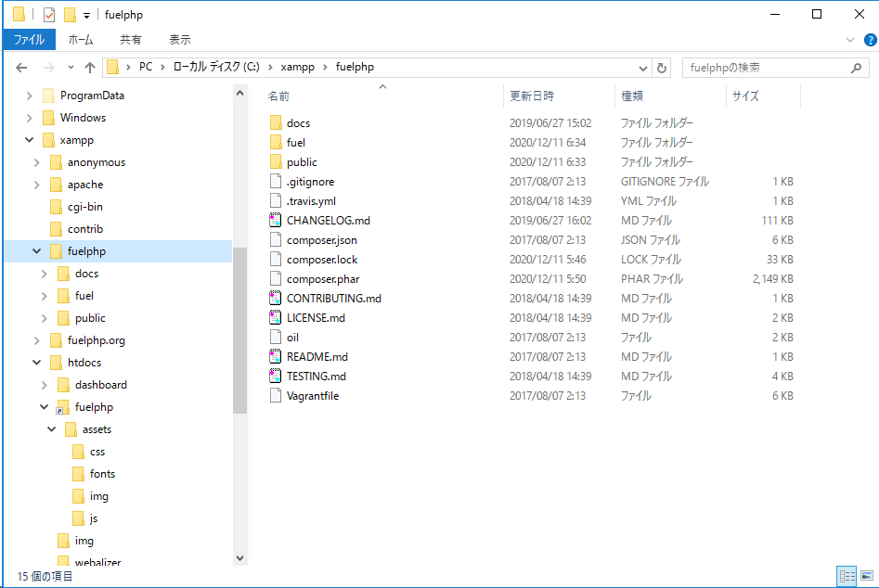This screenshot has width=879, height=588.
Task: Open the address bar history dropdown
Action: coord(643,68)
